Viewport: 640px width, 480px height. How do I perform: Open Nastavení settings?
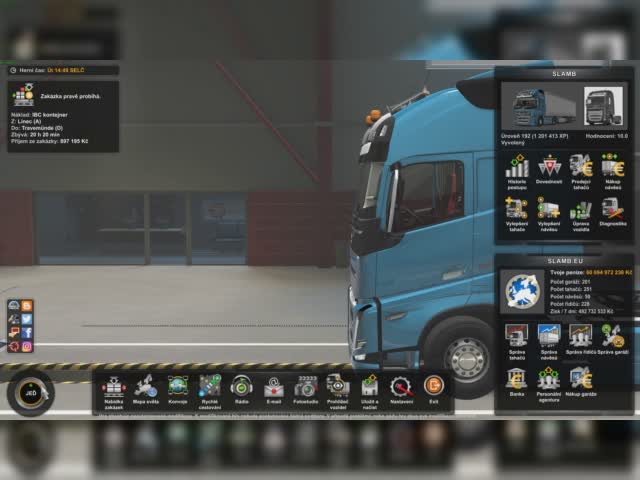coord(402,390)
